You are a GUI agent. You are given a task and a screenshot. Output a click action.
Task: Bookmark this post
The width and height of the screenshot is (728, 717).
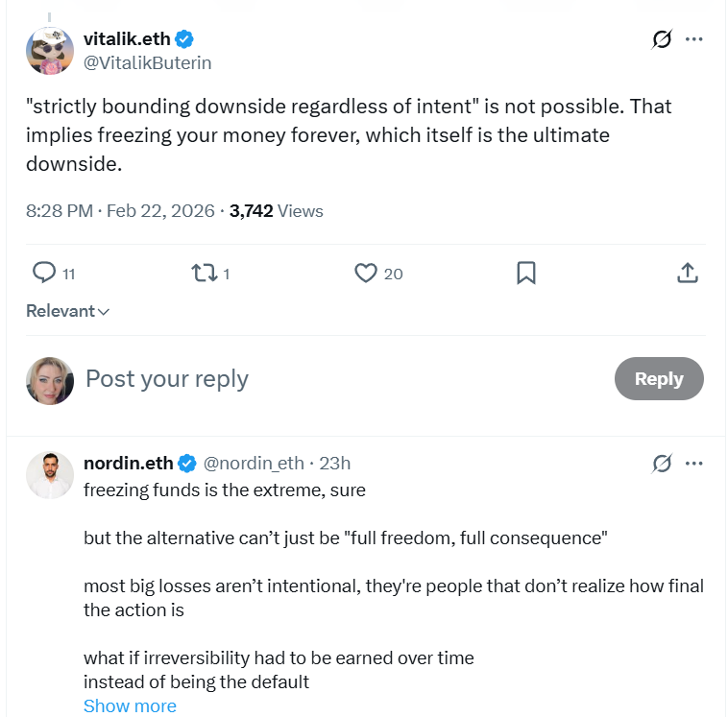point(526,274)
